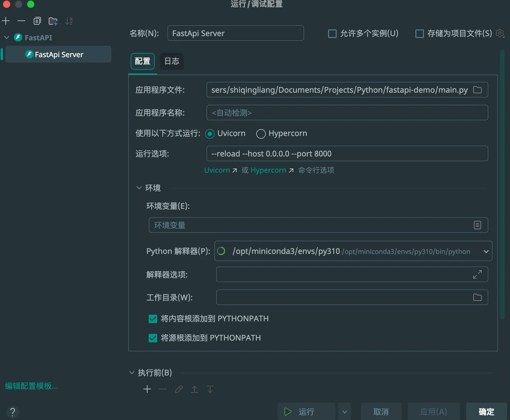Click the 运行 button
Image resolution: width=510 pixels, height=420 pixels.
(306, 412)
